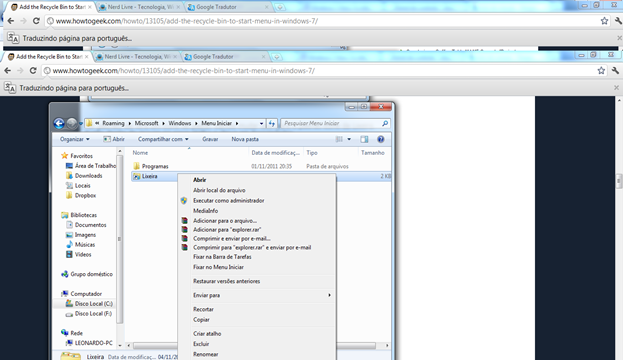Go back in the Explorer window
The height and width of the screenshot is (360, 623).
click(x=59, y=124)
